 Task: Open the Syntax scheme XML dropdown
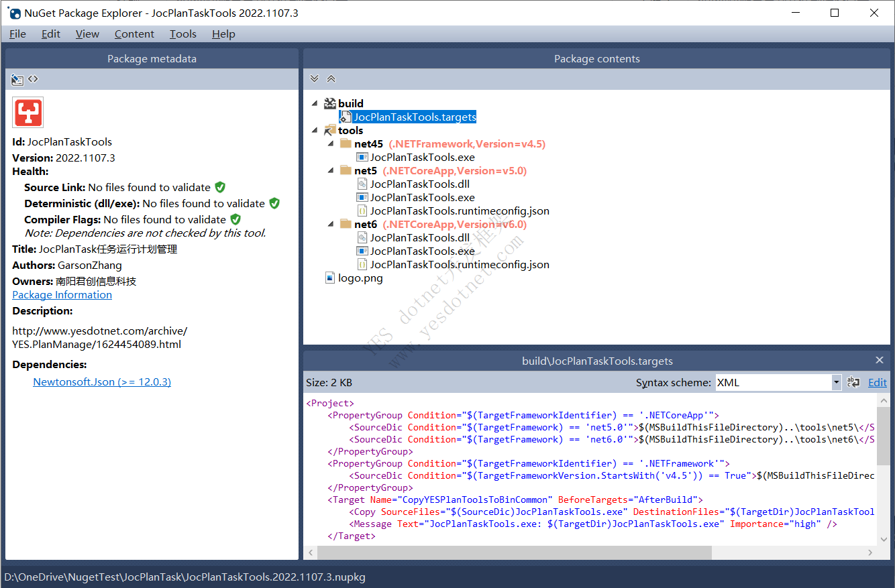point(836,383)
